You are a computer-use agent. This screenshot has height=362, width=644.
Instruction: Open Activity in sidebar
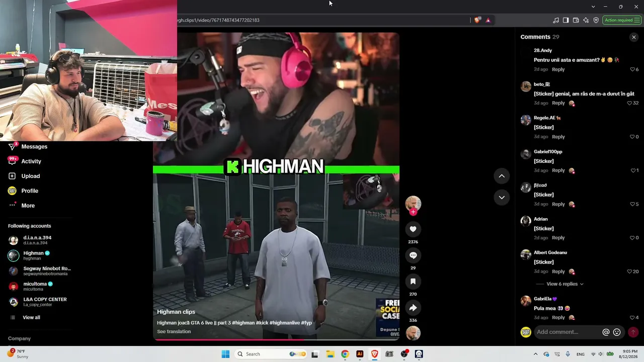(31, 161)
